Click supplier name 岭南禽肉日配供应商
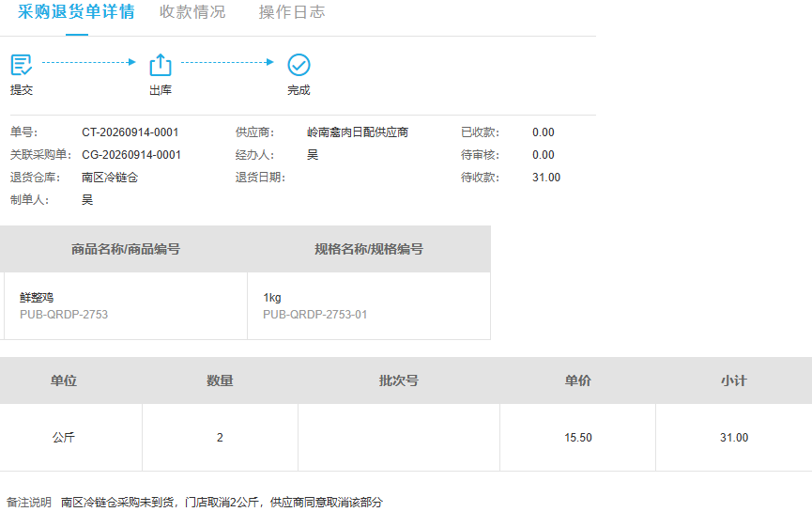 click(358, 132)
